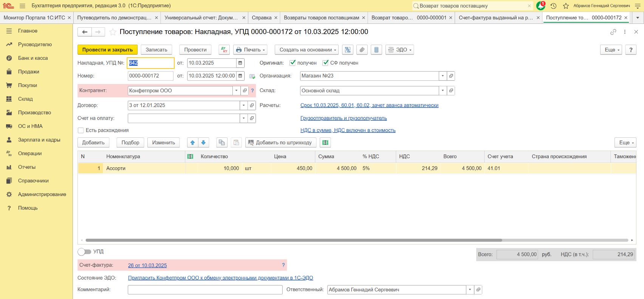
Task: Switch to Справка tab
Action: click(262, 18)
